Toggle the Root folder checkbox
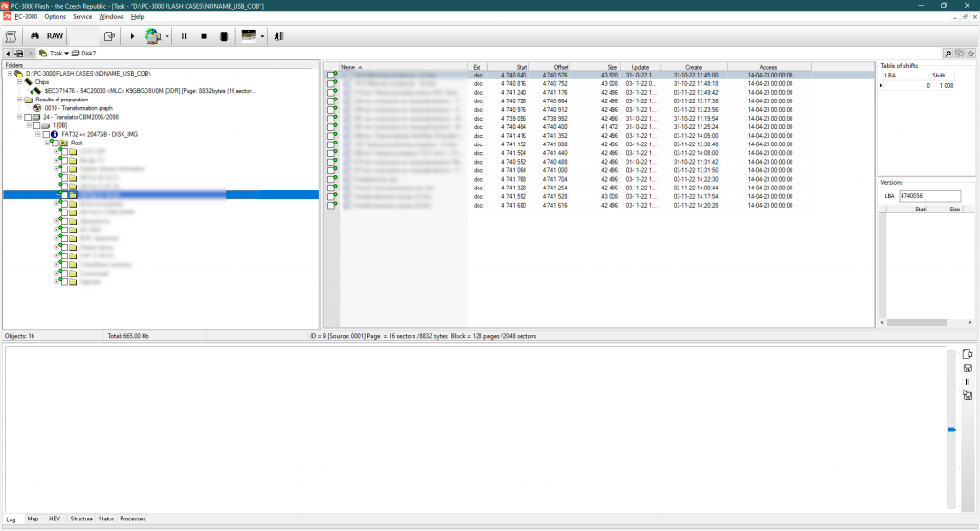980x531 pixels. point(56,143)
